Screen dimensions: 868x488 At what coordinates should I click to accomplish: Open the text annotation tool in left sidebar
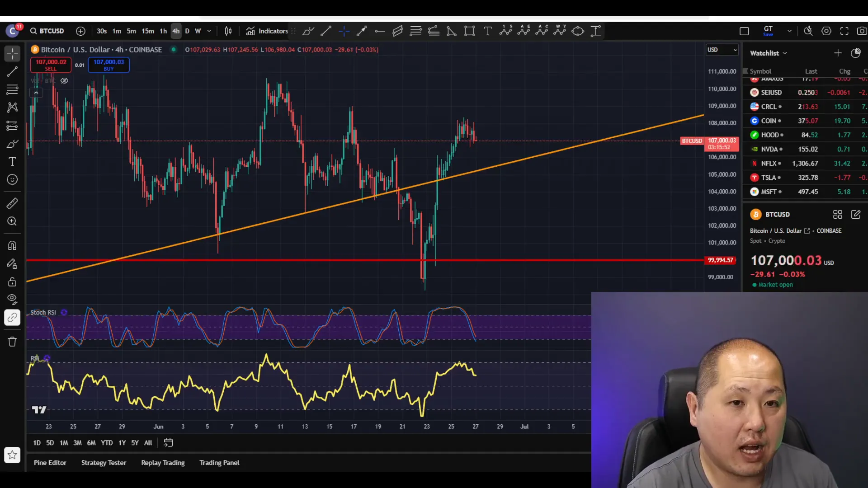[12, 162]
